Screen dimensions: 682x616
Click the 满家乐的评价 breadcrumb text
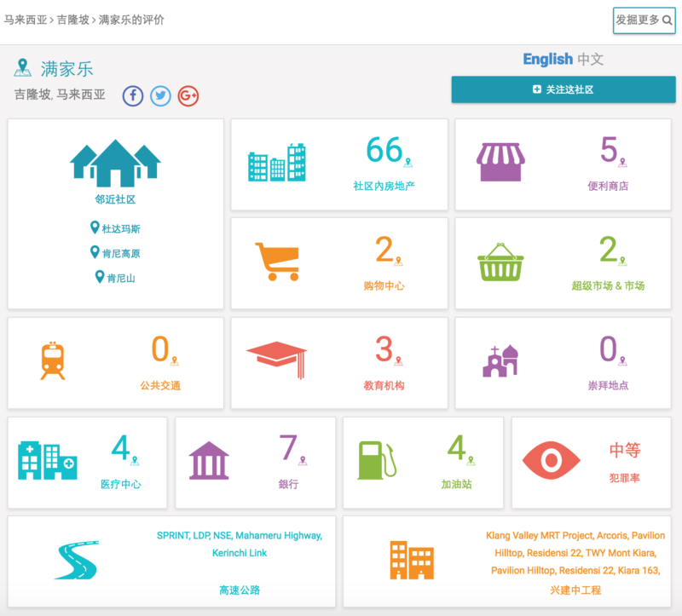[131, 20]
